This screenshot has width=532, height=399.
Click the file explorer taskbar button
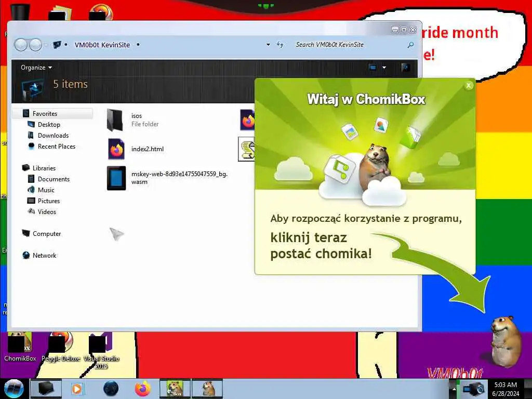tap(46, 389)
